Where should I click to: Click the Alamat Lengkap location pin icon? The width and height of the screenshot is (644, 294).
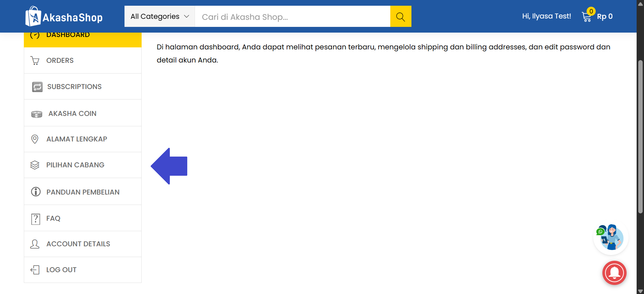pos(35,139)
